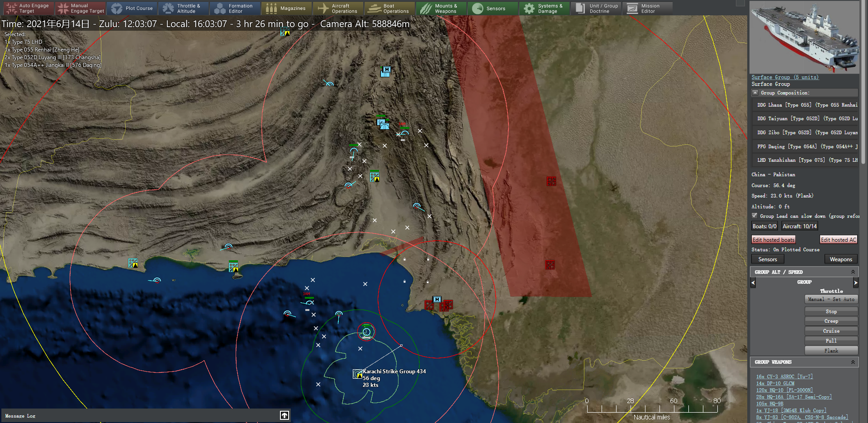Click the circled selected ship icon on the map
The image size is (868, 423).
pyautogui.click(x=366, y=332)
